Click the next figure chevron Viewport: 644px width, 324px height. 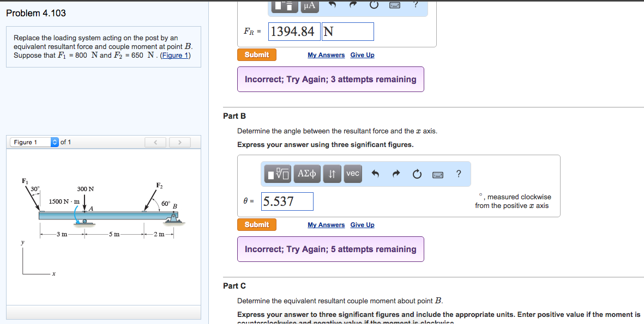point(179,142)
